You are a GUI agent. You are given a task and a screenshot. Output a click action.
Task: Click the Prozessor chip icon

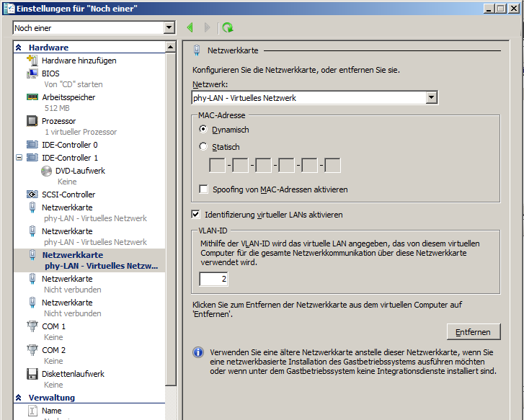(32, 121)
